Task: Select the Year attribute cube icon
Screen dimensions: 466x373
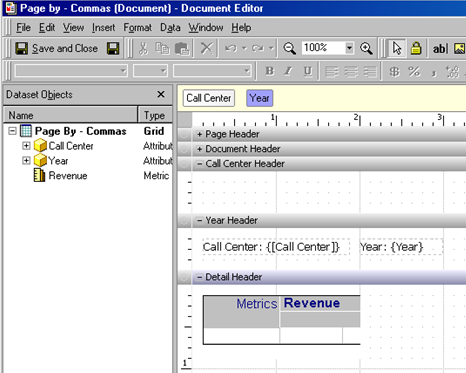Action: pyautogui.click(x=40, y=160)
